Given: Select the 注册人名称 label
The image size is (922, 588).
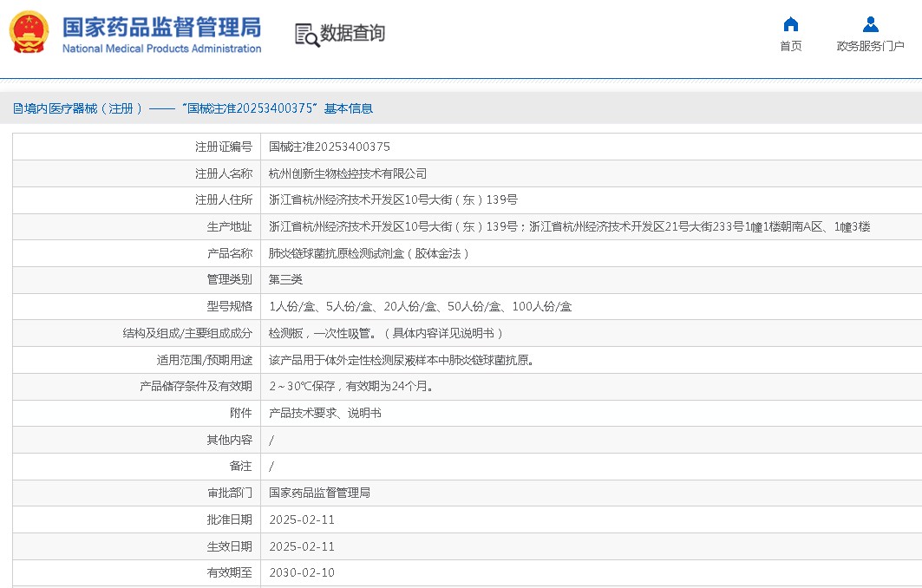Looking at the screenshot, I should tap(224, 173).
